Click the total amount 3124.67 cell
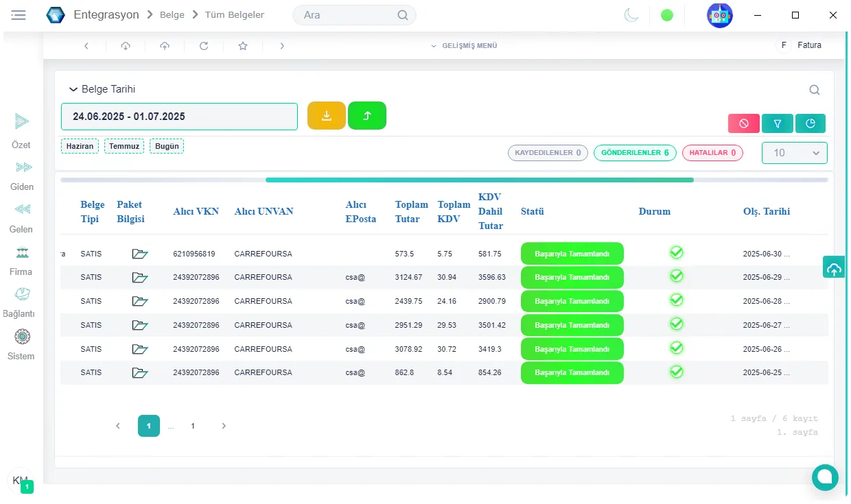The width and height of the screenshot is (851, 504). click(x=409, y=278)
